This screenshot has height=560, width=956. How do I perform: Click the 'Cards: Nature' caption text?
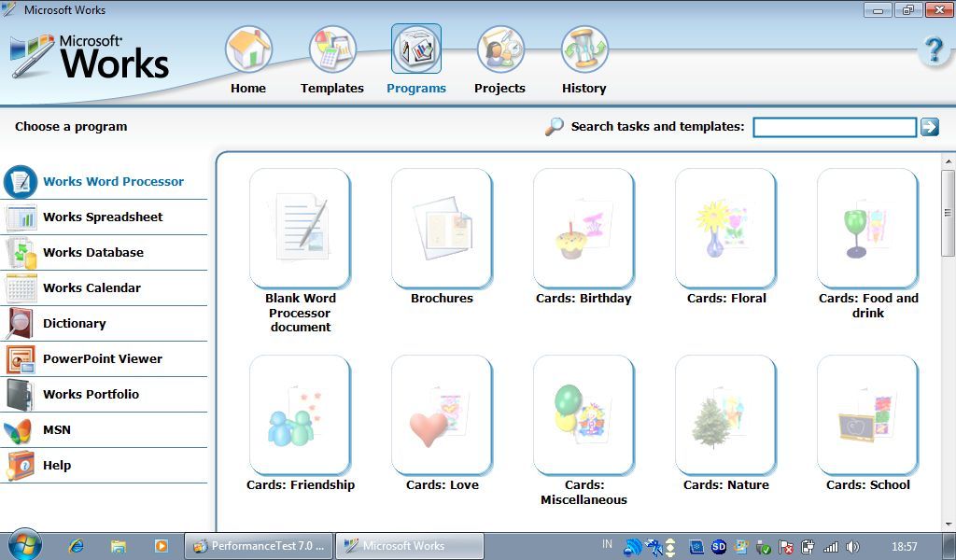pos(726,485)
